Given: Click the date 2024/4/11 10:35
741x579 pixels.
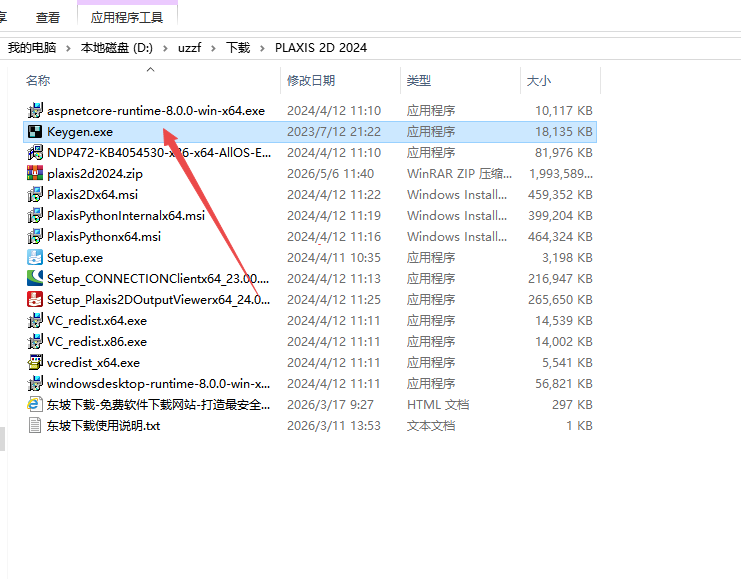Looking at the screenshot, I should [334, 258].
